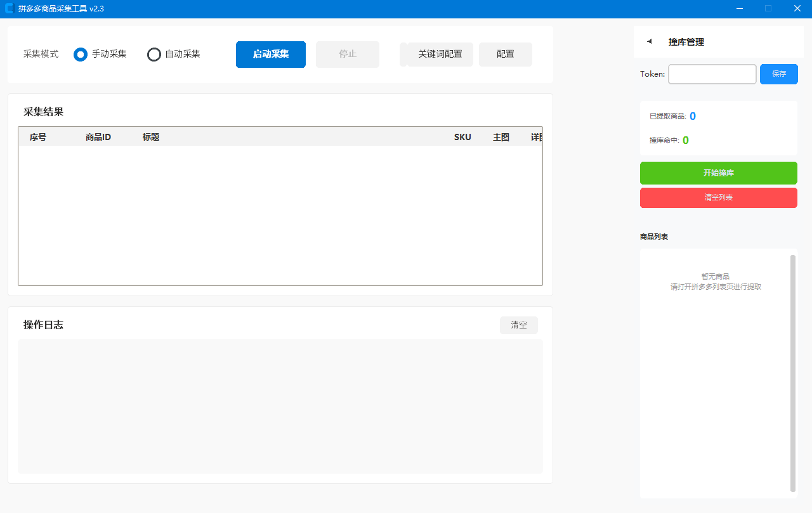The height and width of the screenshot is (513, 812).
Task: Click the SKU column header
Action: point(462,137)
